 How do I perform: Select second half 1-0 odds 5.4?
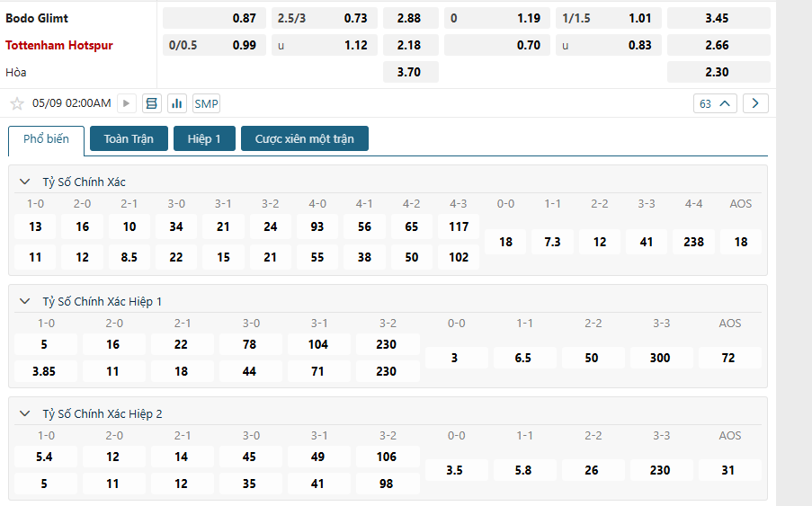point(44,457)
